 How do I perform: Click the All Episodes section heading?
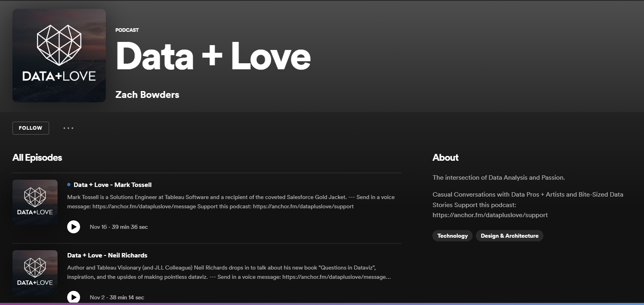tap(37, 158)
